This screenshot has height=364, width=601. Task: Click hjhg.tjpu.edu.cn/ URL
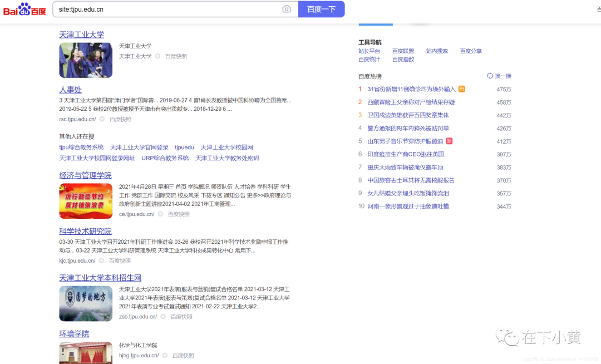[x=139, y=355]
